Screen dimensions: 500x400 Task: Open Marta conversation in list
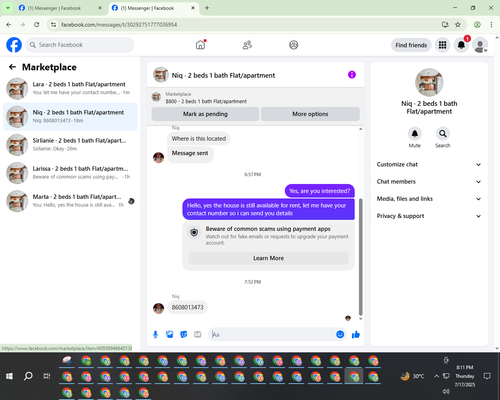point(70,201)
